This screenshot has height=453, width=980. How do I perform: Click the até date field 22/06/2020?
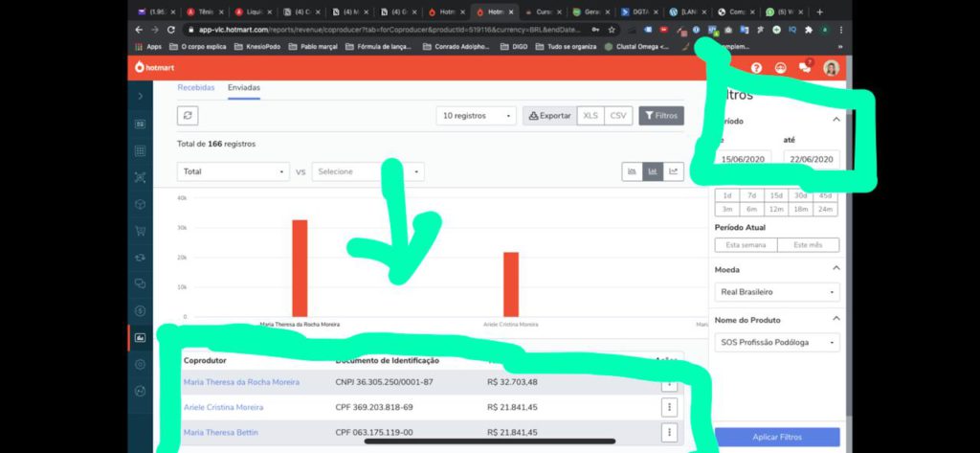tap(812, 159)
